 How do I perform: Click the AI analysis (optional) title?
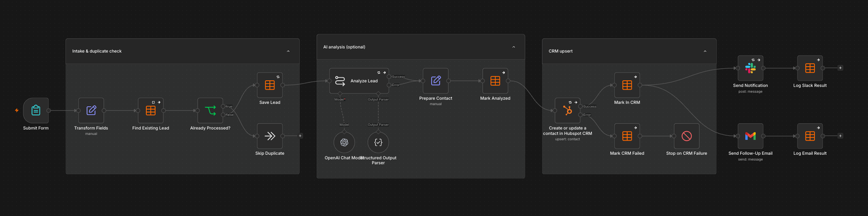click(344, 47)
